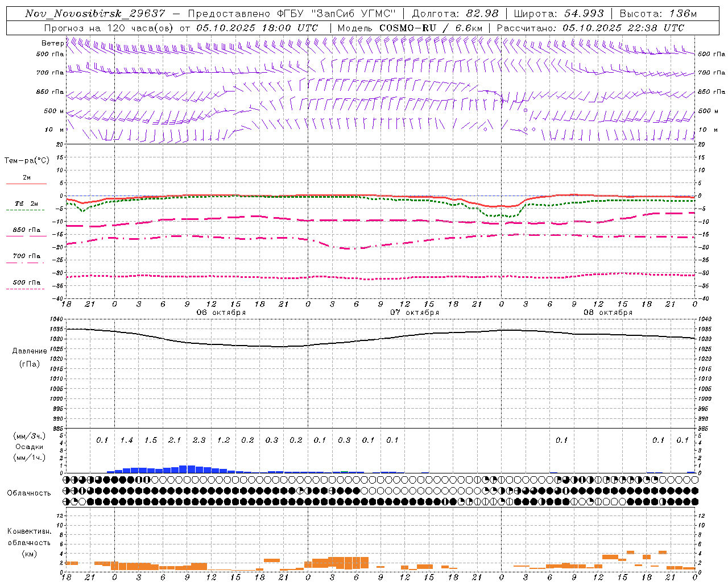Click the Td 2м dew point legend label
Image resolution: width=728 pixels, height=582 pixels.
click(x=27, y=203)
